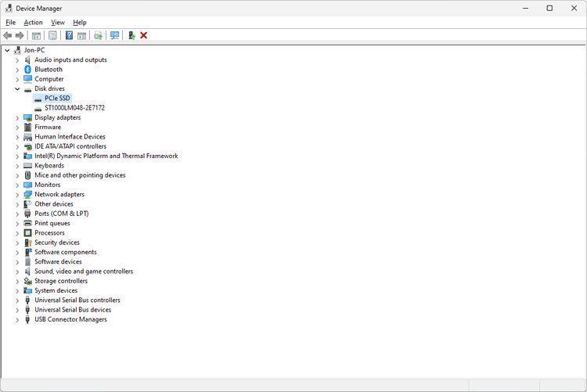587x392 pixels.
Task: Click the Print queues printer icon
Action: pyautogui.click(x=27, y=223)
